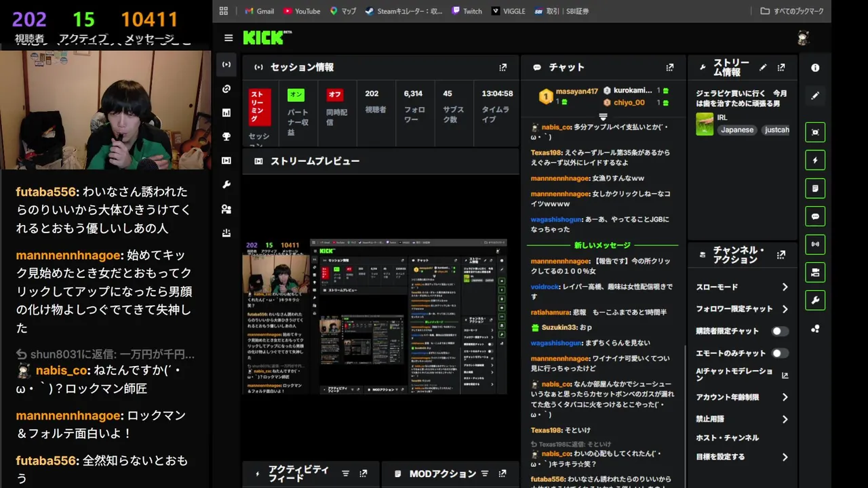
Task: Toggle the stream preview widget icon in right toolbar
Action: [815, 132]
